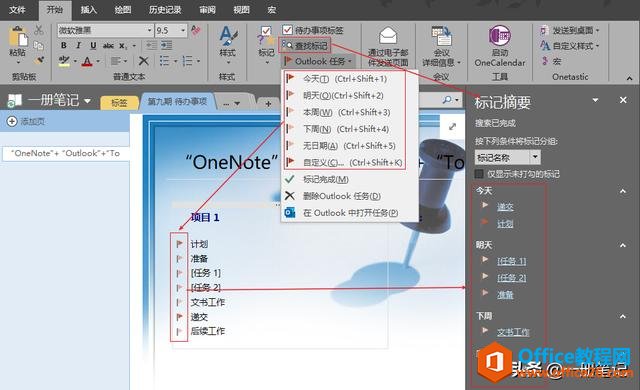
Task: Click the add new section plus tab
Action: pos(268,103)
